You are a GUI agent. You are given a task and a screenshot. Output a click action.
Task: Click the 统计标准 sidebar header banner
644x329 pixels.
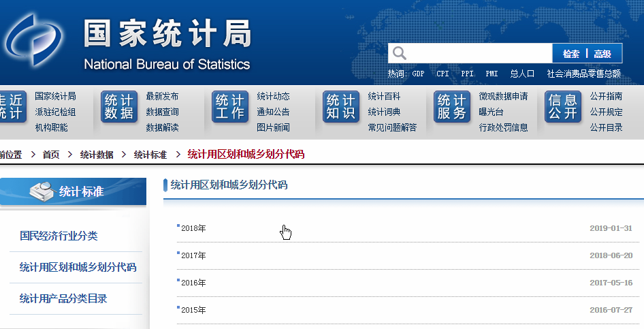click(x=73, y=191)
